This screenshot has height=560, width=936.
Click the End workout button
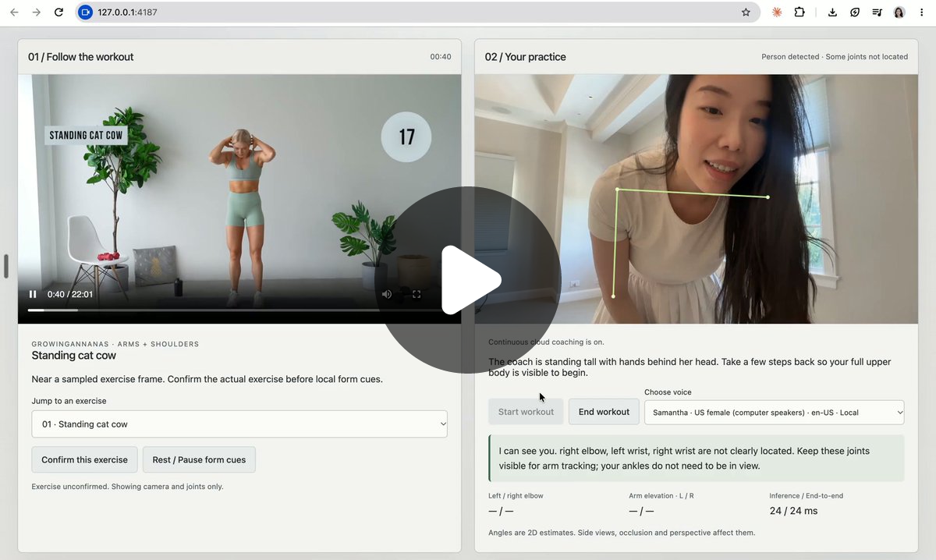604,412
